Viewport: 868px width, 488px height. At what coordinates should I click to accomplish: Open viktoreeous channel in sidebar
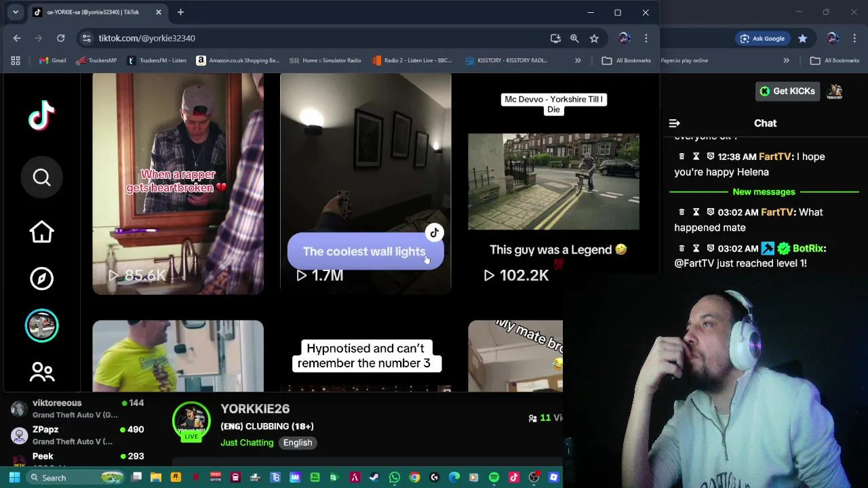[x=78, y=409]
